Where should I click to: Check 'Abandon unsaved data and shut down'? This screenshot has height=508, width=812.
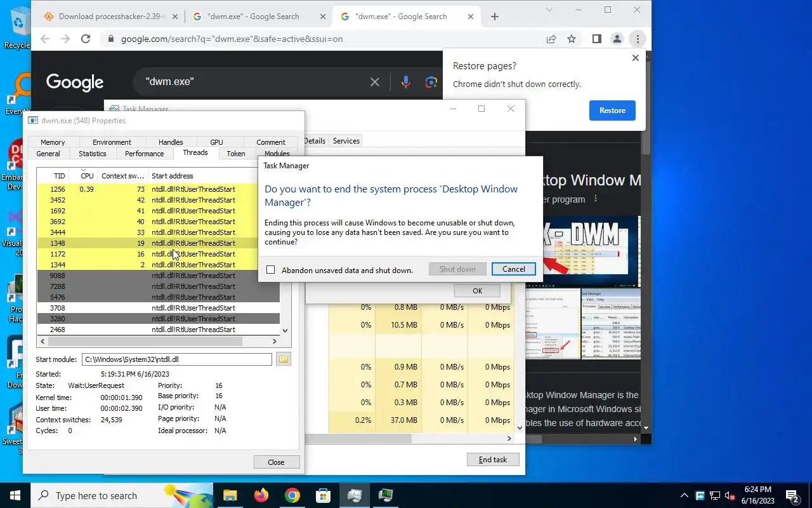click(271, 270)
